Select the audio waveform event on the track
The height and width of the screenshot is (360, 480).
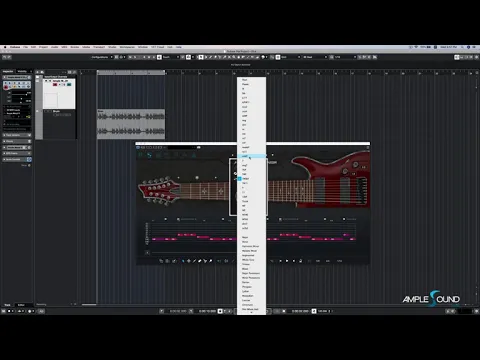pos(131,124)
